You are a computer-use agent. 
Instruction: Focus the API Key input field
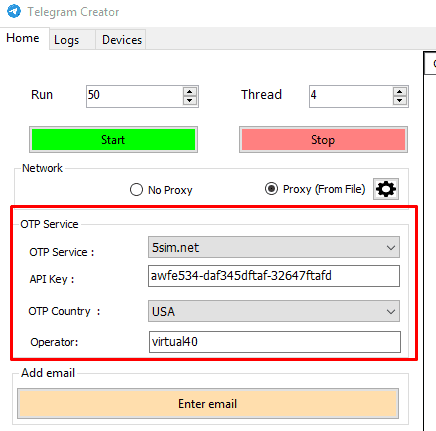(x=274, y=276)
